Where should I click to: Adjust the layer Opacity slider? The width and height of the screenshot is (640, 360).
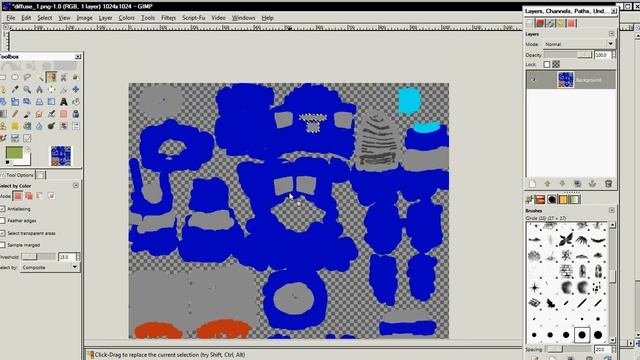568,55
